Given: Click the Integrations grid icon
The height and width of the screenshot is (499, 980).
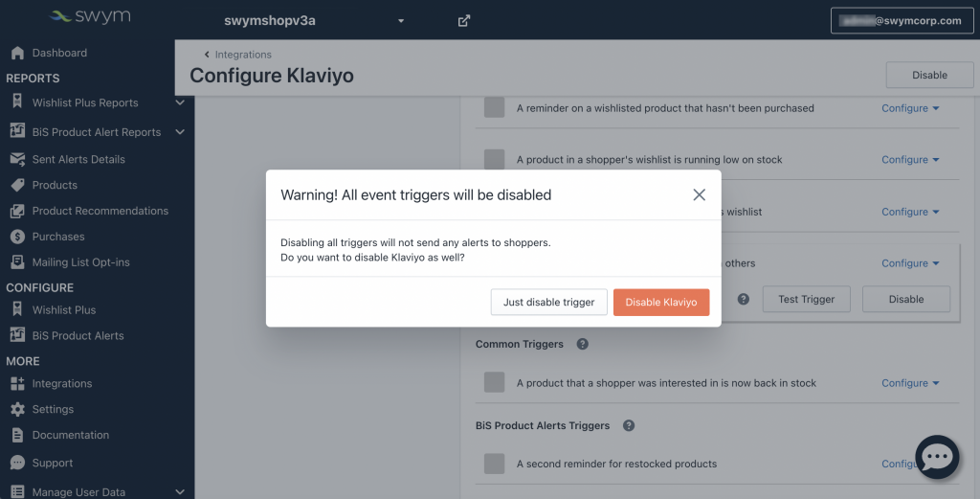Looking at the screenshot, I should tap(17, 384).
